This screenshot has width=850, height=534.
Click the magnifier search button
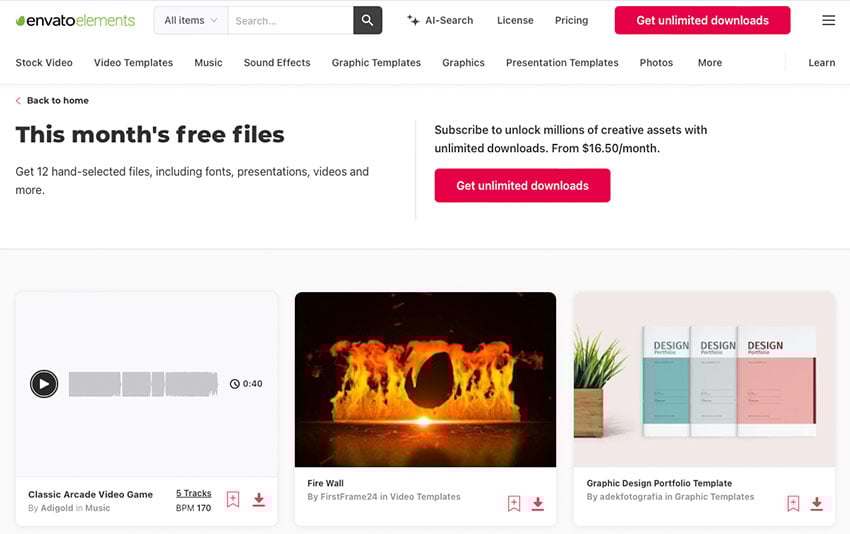[367, 20]
